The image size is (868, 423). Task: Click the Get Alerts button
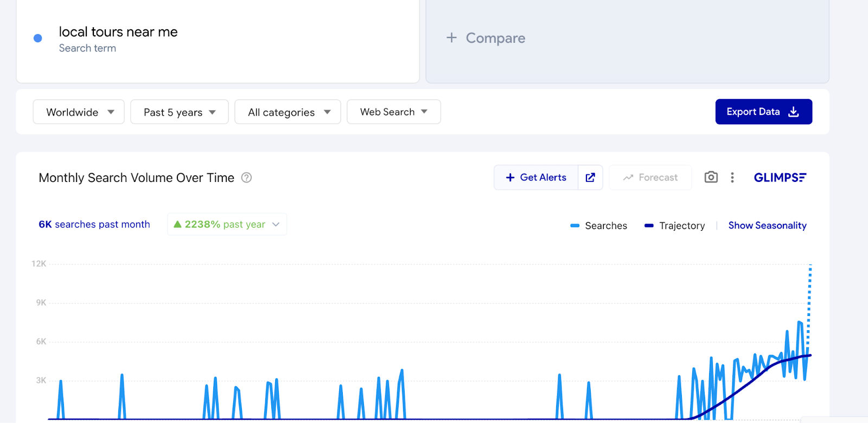pos(536,178)
